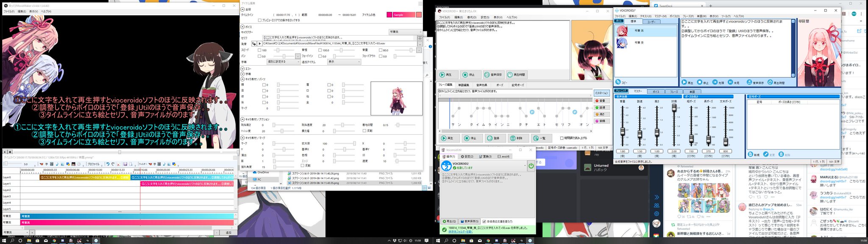Toggle the スピード checkbox in voice settings

pos(260,50)
